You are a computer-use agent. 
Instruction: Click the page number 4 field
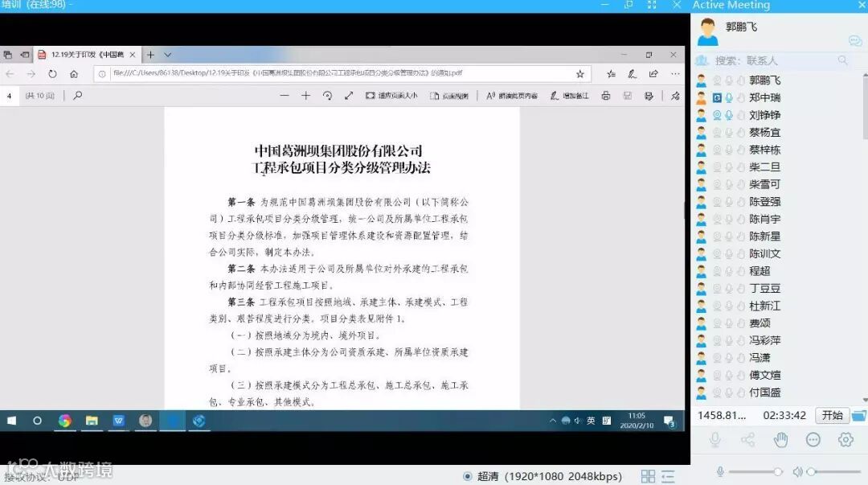coord(10,96)
